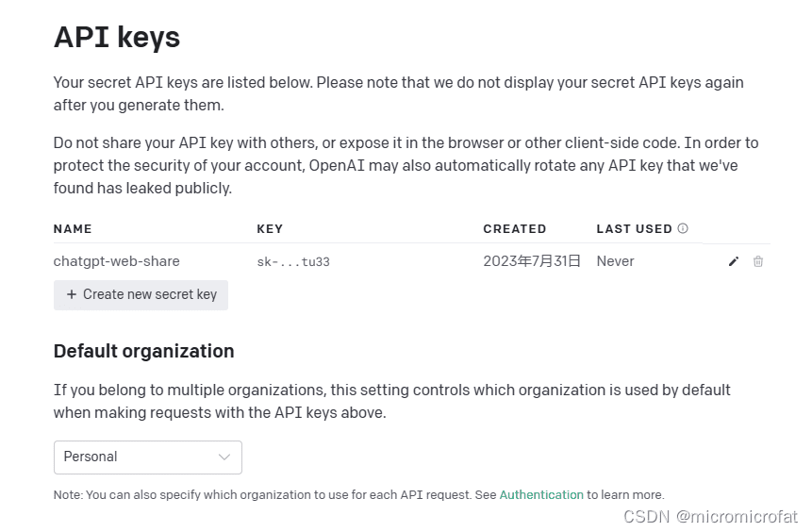
Task: Expand the dropdown using its chevron arrow
Action: click(x=224, y=457)
